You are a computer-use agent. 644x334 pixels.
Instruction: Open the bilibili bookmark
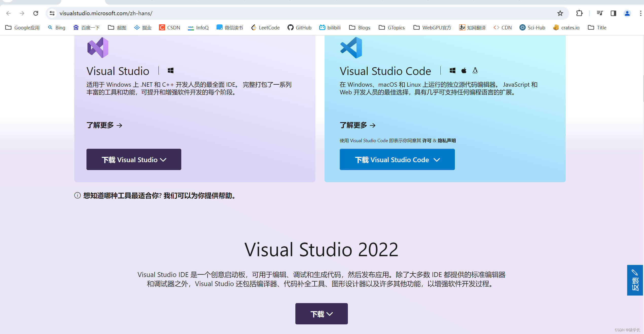330,28
